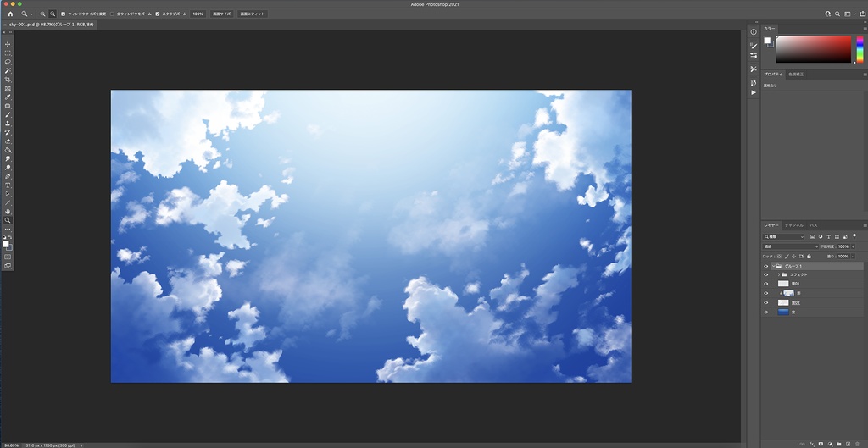
Task: Open the zoom tool preset picker arrow
Action: [31, 14]
